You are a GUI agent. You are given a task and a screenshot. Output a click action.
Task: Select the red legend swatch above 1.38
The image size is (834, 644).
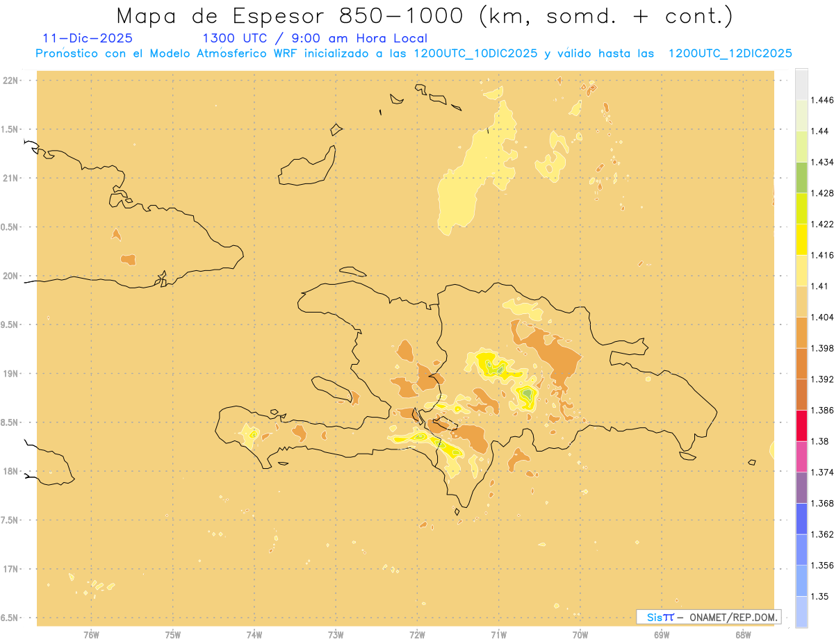[801, 425]
